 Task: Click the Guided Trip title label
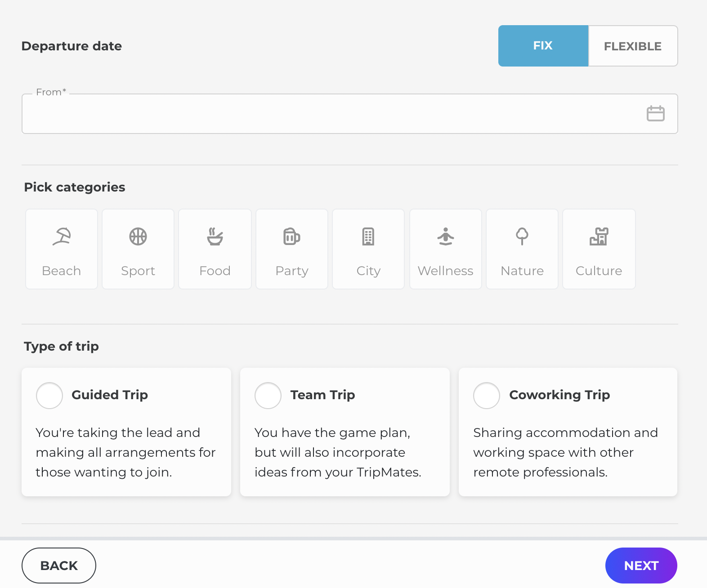click(x=110, y=395)
